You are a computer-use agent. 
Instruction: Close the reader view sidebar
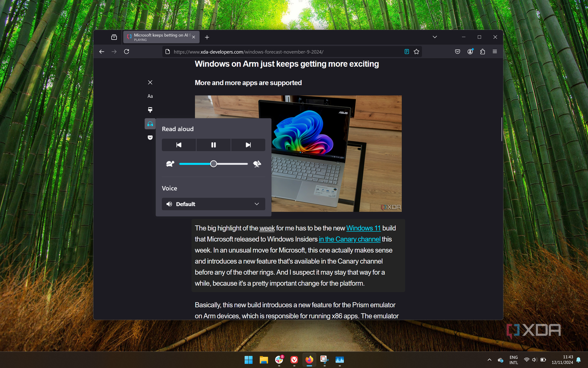coord(150,82)
